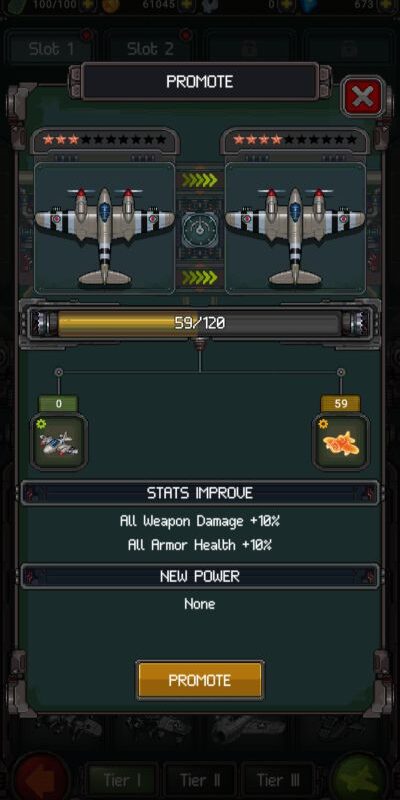Viewport: 400px width, 800px height.
Task: Select the orange plane shard material icon
Action: (341, 442)
